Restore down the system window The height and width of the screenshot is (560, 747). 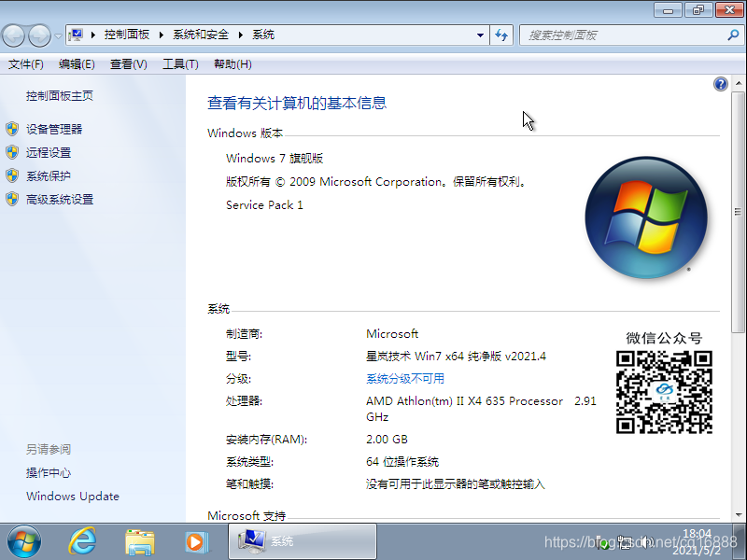point(698,10)
